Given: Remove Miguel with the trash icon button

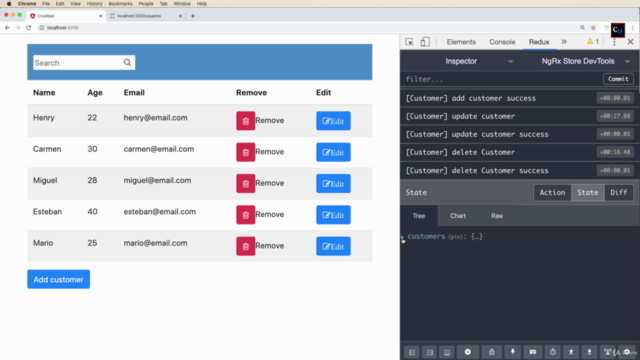Looking at the screenshot, I should pos(246,184).
